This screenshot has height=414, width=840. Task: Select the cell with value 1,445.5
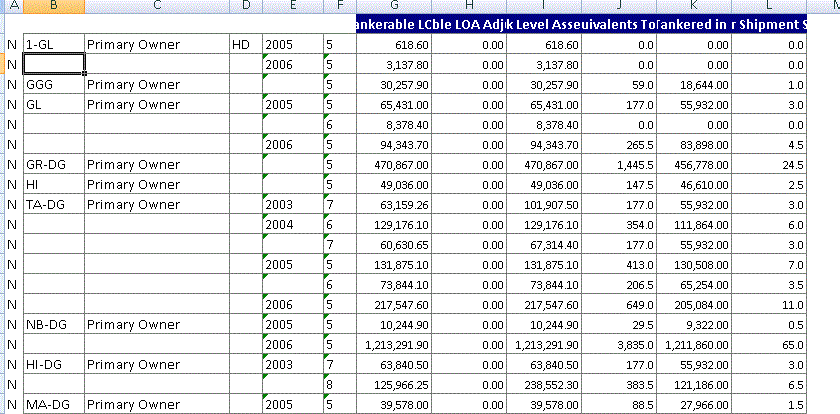coord(619,164)
